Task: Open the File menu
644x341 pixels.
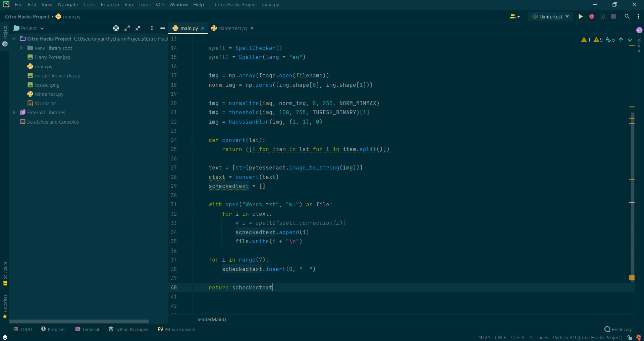Action: (x=18, y=5)
